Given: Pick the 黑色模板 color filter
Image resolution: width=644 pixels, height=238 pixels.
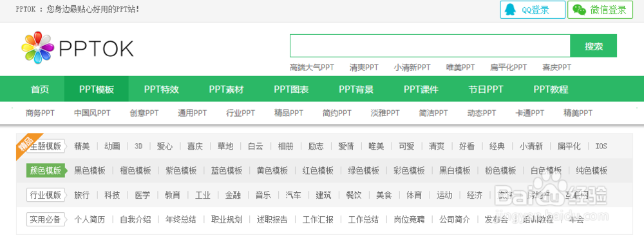Looking at the screenshot, I should tap(90, 170).
